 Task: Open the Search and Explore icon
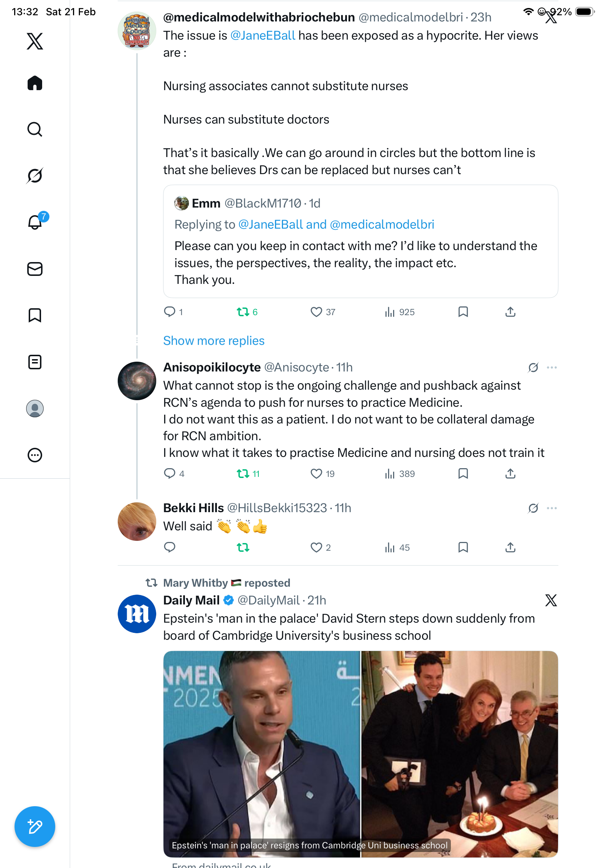[x=35, y=129]
